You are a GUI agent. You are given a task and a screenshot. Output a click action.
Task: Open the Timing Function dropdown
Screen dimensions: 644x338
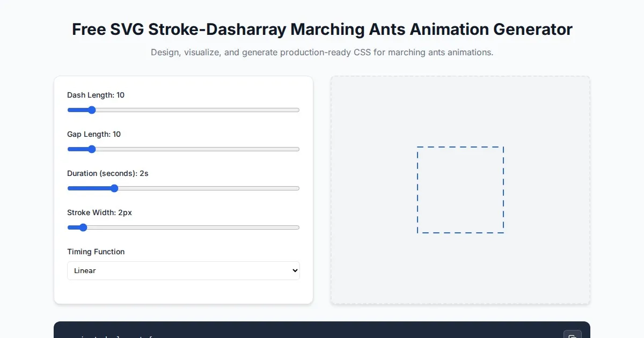[183, 271]
